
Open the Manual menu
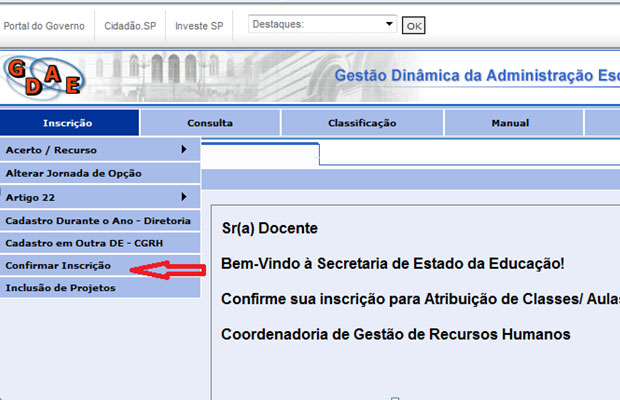coord(510,123)
